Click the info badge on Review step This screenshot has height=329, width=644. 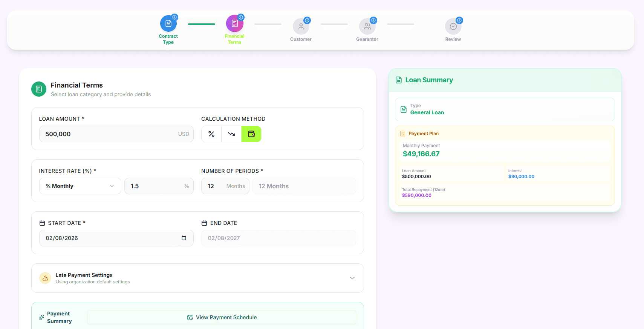[459, 20]
